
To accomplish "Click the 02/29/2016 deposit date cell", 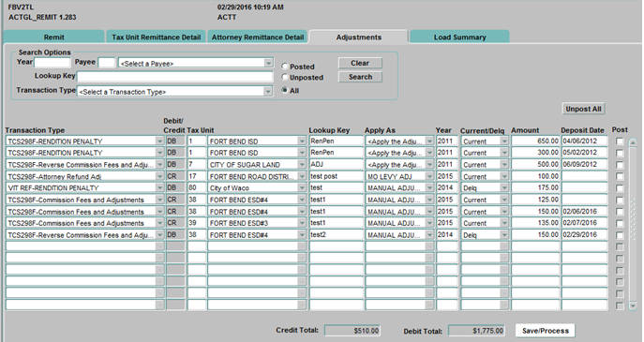I will click(x=584, y=235).
